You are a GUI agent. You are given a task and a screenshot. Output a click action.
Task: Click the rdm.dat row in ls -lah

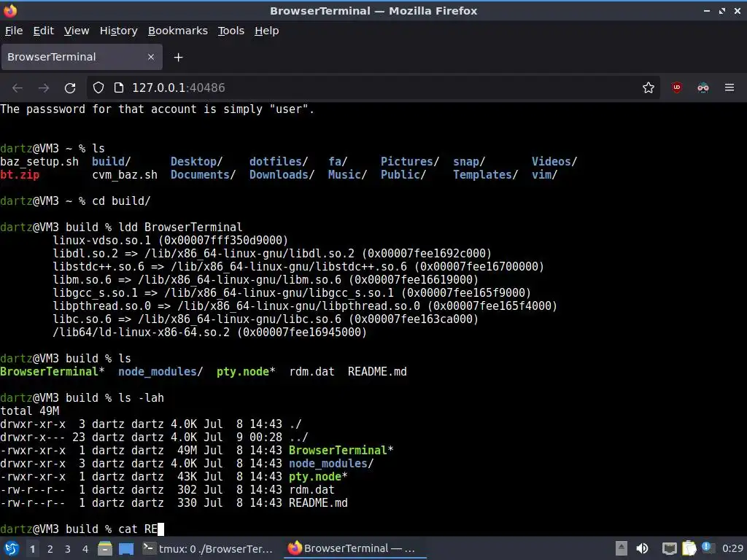tap(167, 489)
